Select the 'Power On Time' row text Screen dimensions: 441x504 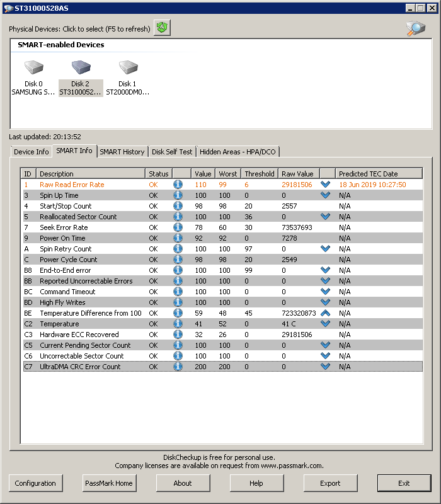point(62,238)
